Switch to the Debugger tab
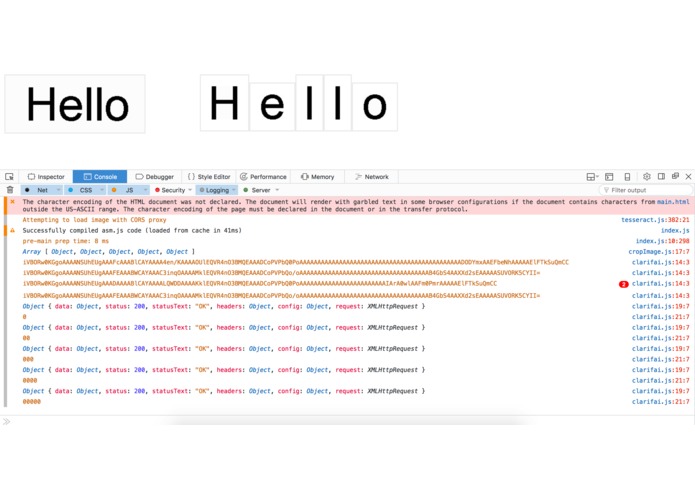 click(154, 176)
